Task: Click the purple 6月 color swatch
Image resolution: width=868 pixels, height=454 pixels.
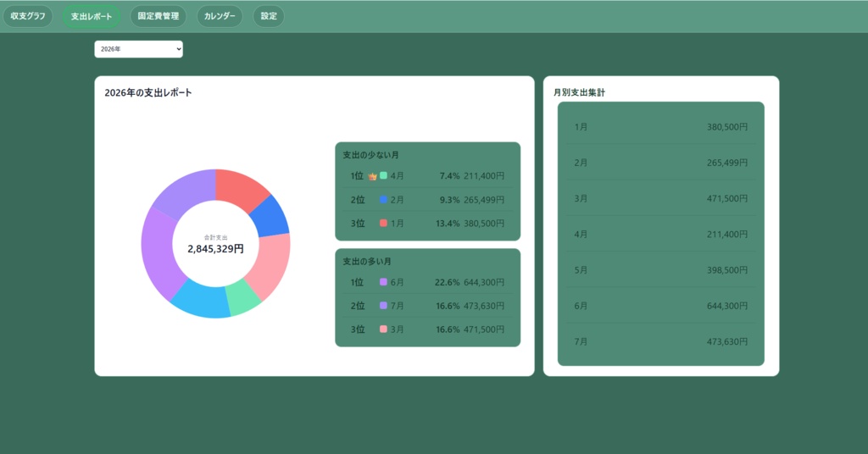Action: (383, 282)
